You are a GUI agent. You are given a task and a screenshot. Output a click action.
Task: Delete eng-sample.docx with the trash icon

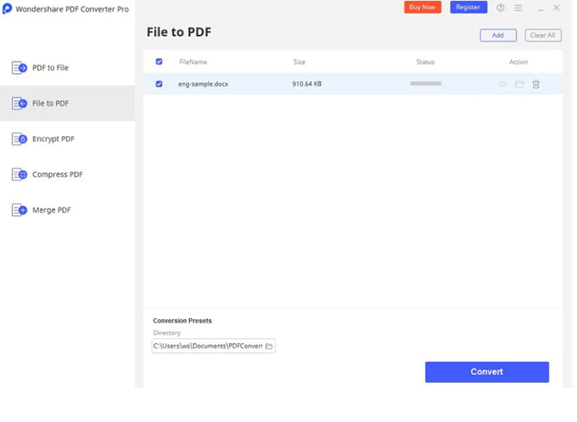536,84
